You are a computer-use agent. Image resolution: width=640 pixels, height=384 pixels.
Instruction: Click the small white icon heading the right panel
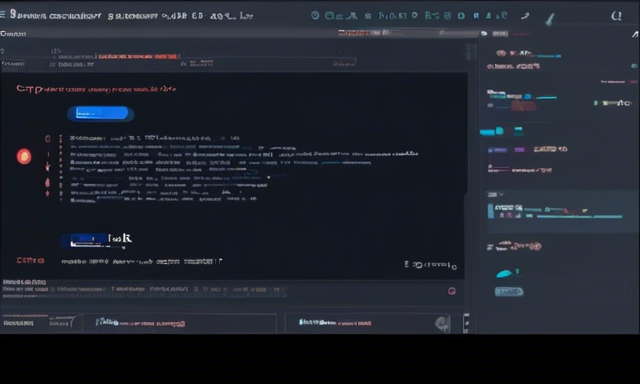click(x=484, y=33)
